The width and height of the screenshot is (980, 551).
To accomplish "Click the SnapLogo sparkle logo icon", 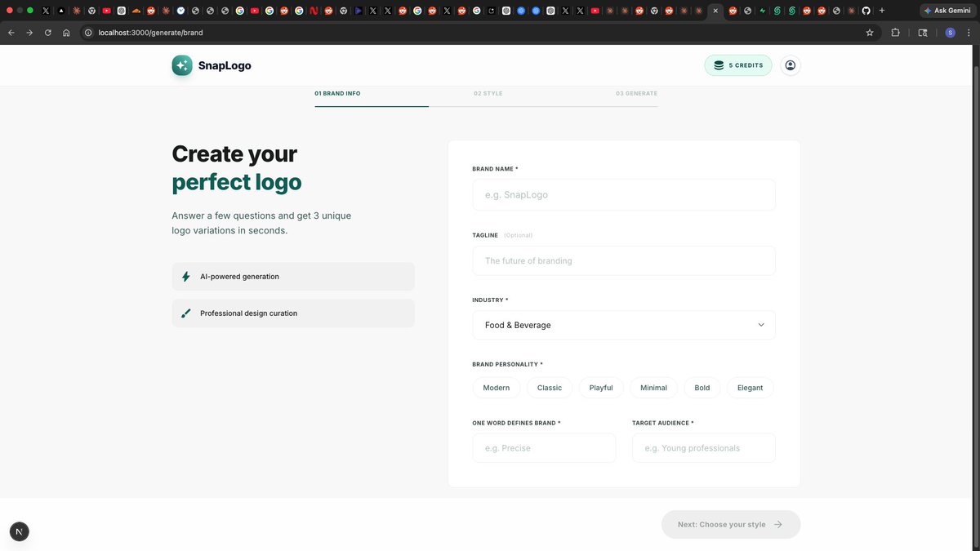I will pos(182,65).
